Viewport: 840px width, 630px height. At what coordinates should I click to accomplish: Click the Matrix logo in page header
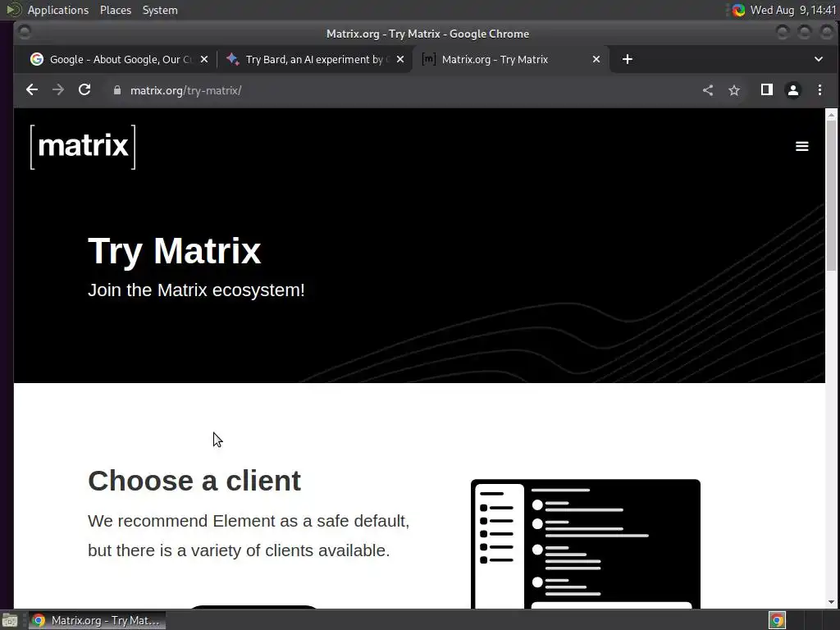83,147
